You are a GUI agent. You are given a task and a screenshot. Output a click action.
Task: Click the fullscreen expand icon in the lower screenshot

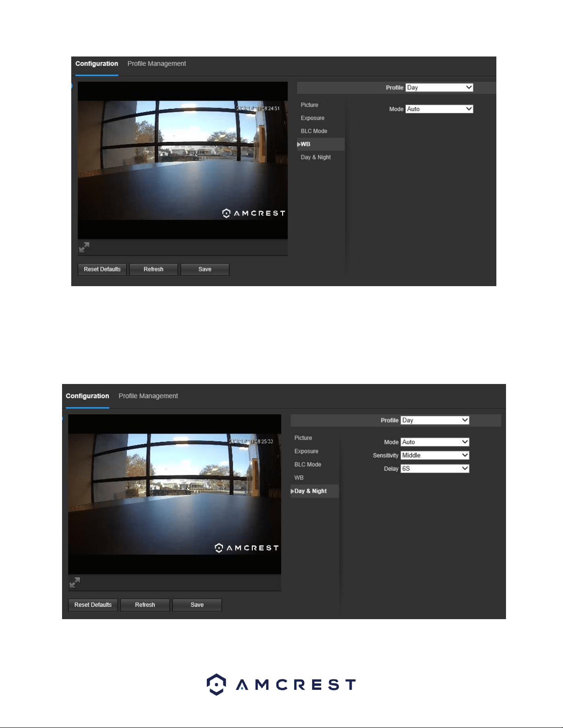[x=74, y=583]
